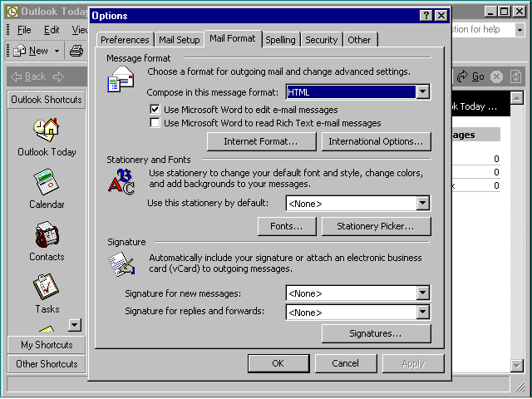532x399 pixels.
Task: Click the Forward arrow in Outlook toolbar
Action: [58, 76]
